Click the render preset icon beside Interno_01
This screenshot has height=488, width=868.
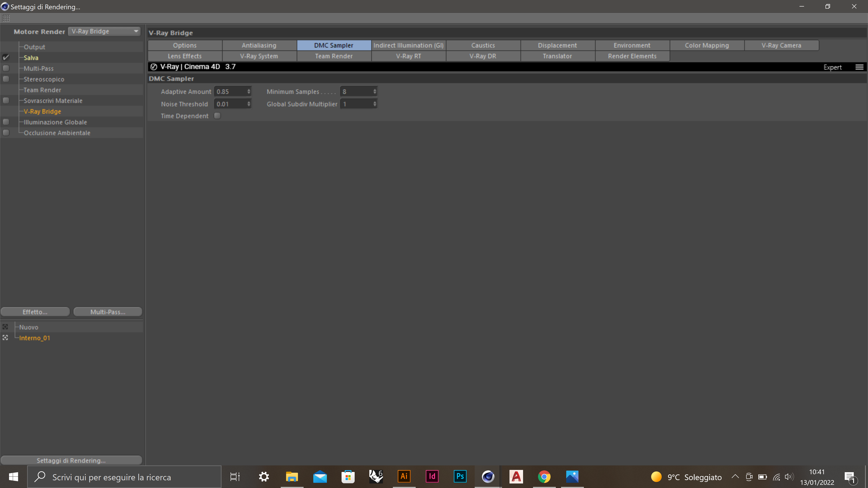[5, 338]
